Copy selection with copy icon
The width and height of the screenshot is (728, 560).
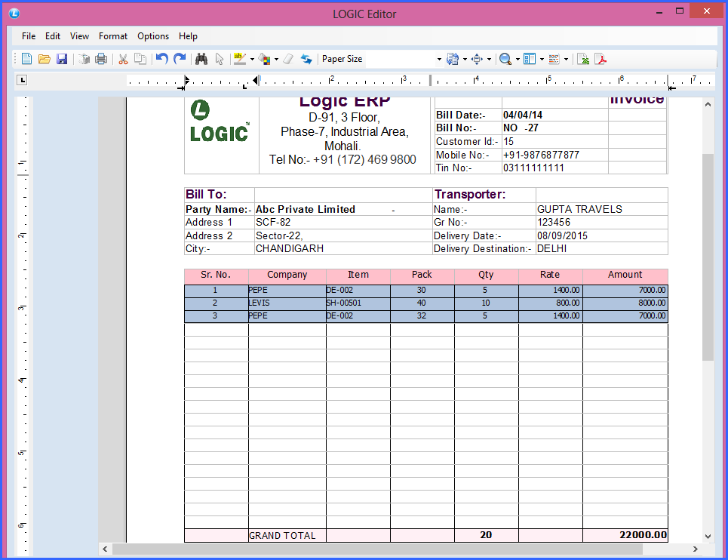pyautogui.click(x=140, y=59)
